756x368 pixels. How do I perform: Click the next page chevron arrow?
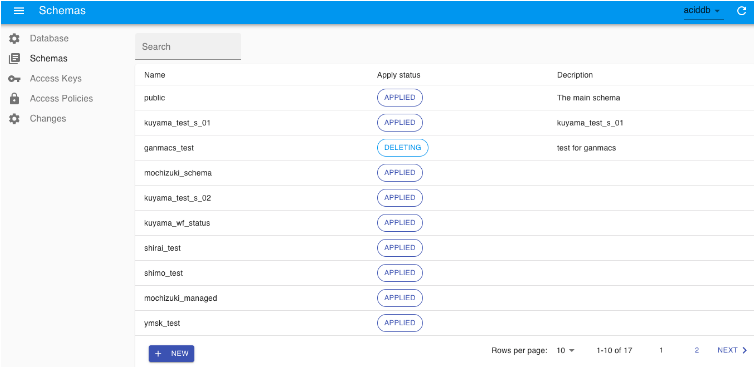coord(745,350)
